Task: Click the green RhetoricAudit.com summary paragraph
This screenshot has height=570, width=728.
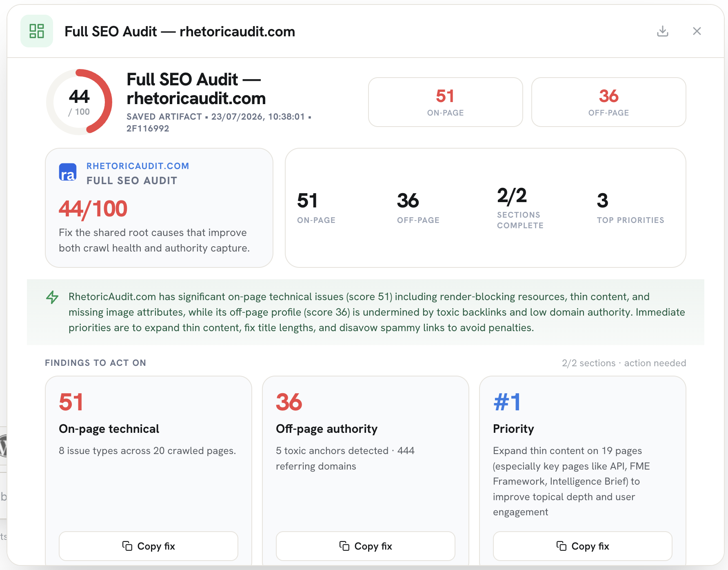Action: click(377, 312)
